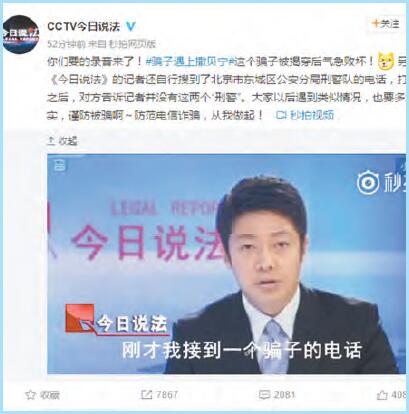The width and height of the screenshot is (409, 414).
Task: Click the 52分钟前 timestamp
Action: point(66,44)
